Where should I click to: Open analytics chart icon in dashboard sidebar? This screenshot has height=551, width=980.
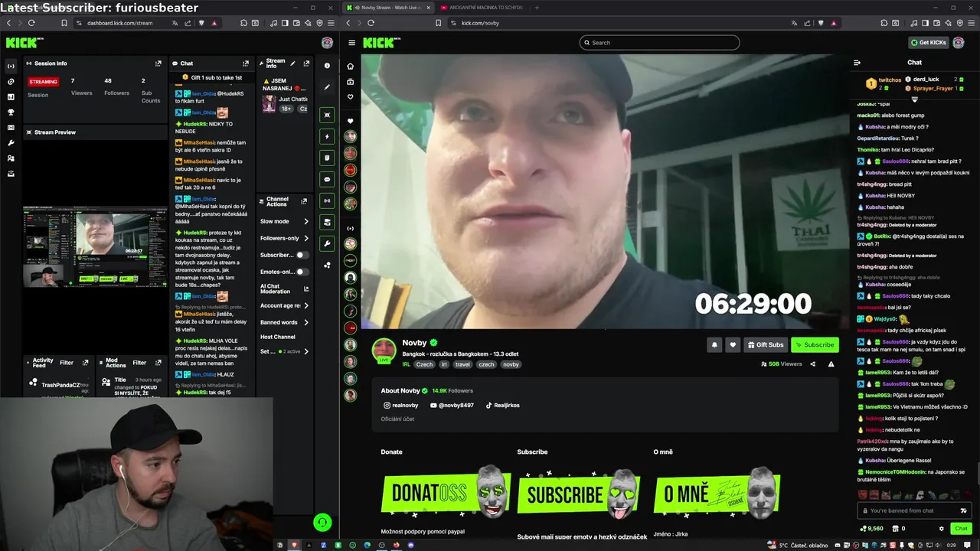click(x=11, y=97)
